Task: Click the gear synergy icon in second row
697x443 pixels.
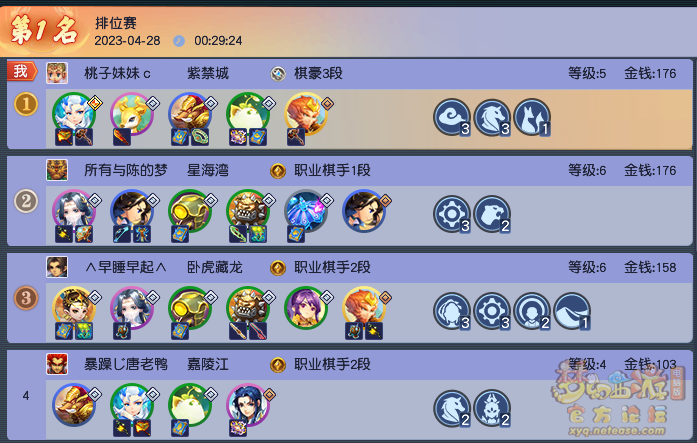Action: click(x=452, y=214)
